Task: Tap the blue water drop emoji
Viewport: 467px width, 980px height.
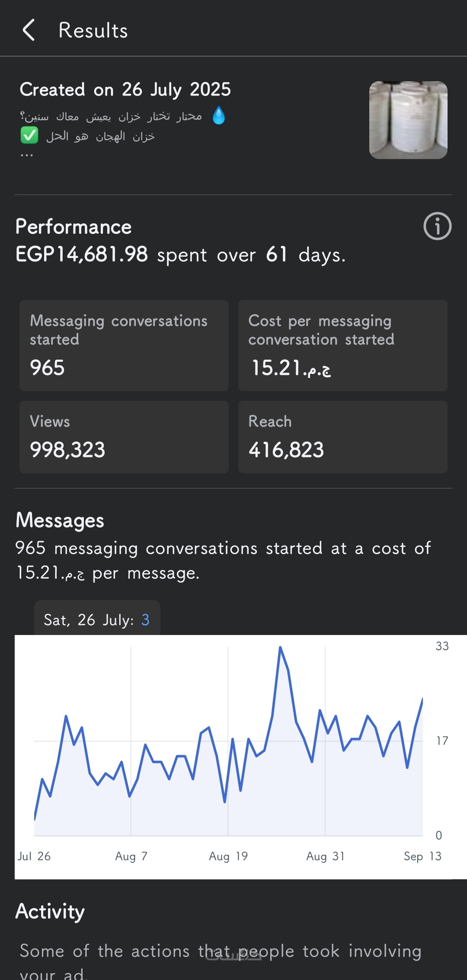Action: tap(219, 116)
